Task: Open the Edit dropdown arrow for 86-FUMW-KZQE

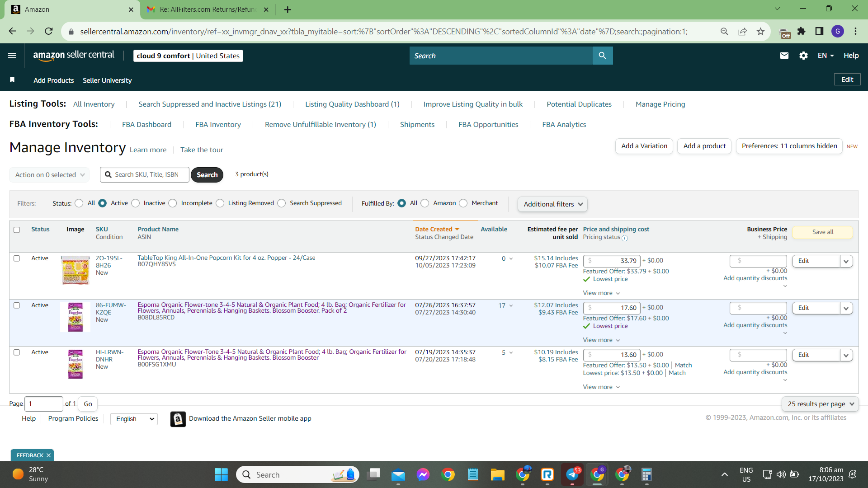Action: [x=846, y=308]
